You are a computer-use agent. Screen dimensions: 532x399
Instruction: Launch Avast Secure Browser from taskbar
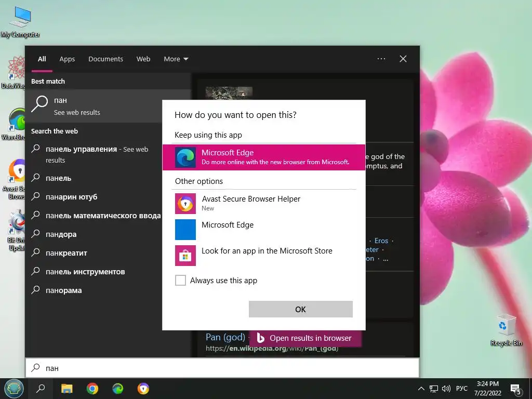point(143,389)
